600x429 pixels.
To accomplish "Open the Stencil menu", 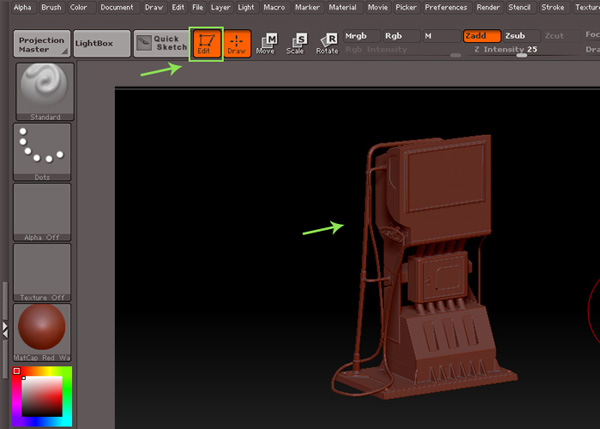I will point(520,7).
